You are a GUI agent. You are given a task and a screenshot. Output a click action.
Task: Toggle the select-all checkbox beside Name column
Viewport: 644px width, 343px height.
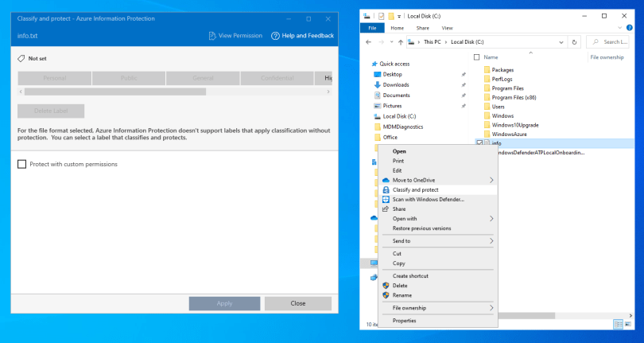[477, 57]
